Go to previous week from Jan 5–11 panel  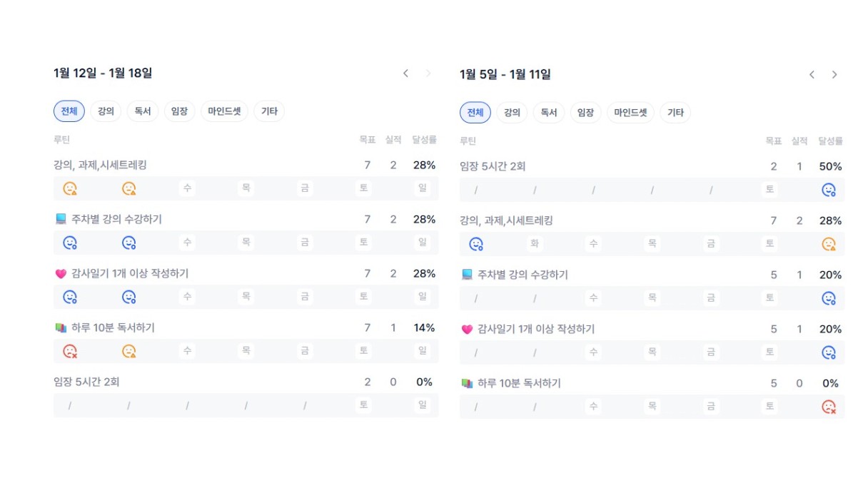click(812, 75)
